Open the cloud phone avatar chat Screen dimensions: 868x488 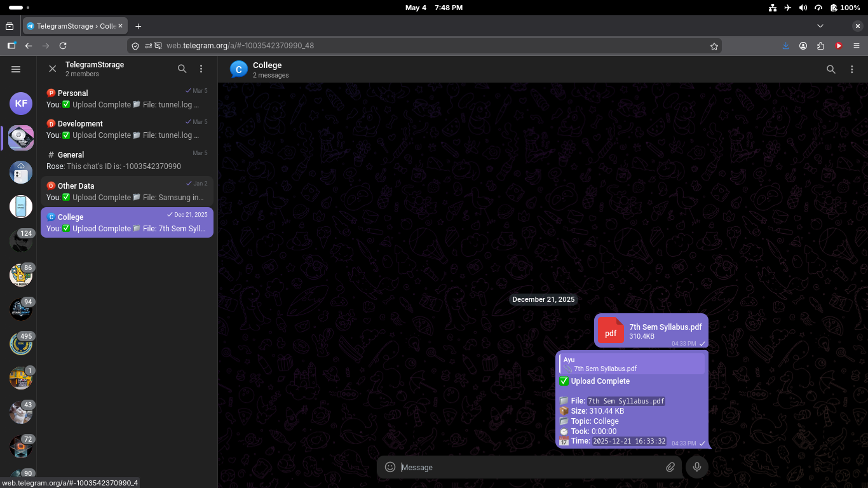click(21, 172)
